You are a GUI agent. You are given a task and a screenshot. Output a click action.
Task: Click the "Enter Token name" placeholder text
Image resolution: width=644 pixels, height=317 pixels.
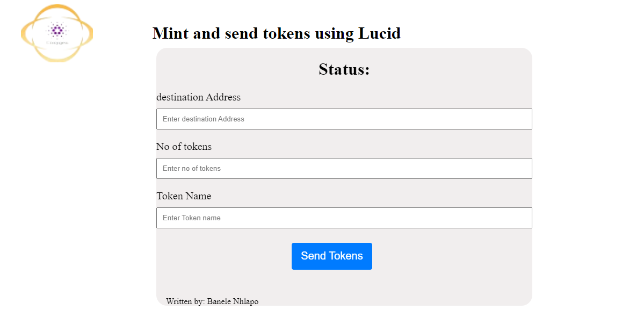pyautogui.click(x=191, y=218)
